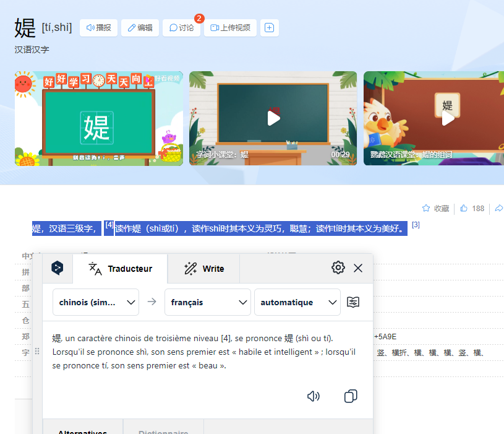This screenshot has height=434, width=504.
Task: Select the Traducteur tab
Action: (x=120, y=269)
